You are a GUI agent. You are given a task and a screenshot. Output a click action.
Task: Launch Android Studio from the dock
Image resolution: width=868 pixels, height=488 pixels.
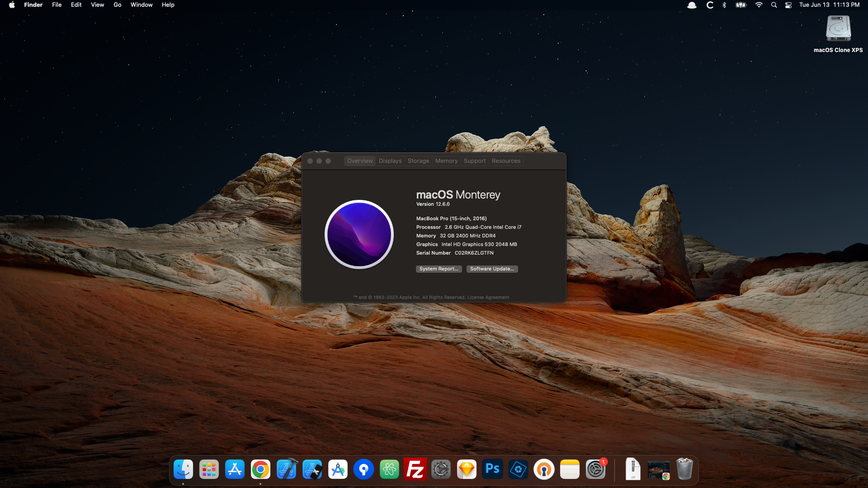(x=338, y=469)
